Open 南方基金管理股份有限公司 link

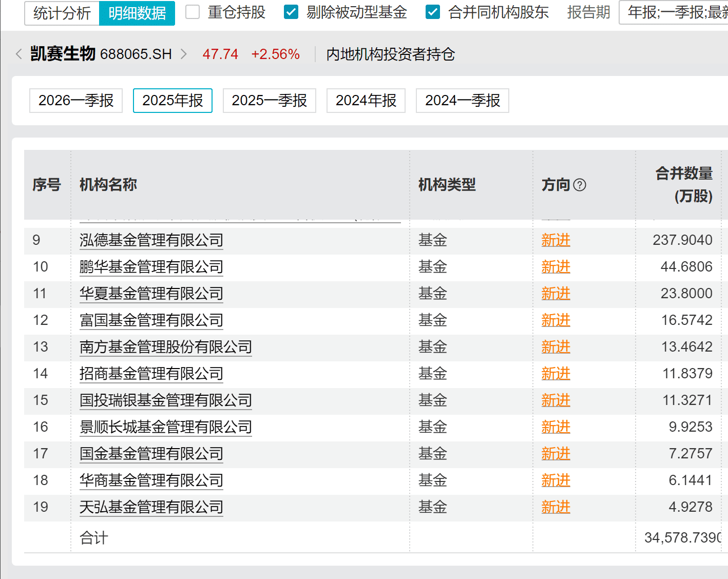[166, 347]
